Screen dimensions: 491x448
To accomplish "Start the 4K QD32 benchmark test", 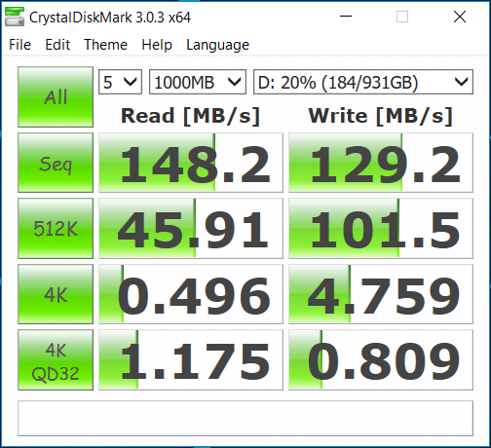I will click(x=56, y=359).
